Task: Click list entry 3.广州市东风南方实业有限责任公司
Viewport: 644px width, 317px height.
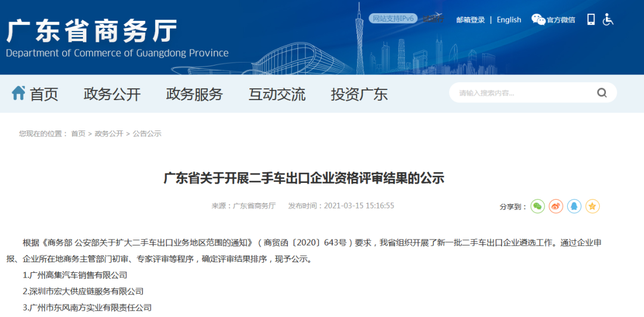Action: [x=88, y=307]
